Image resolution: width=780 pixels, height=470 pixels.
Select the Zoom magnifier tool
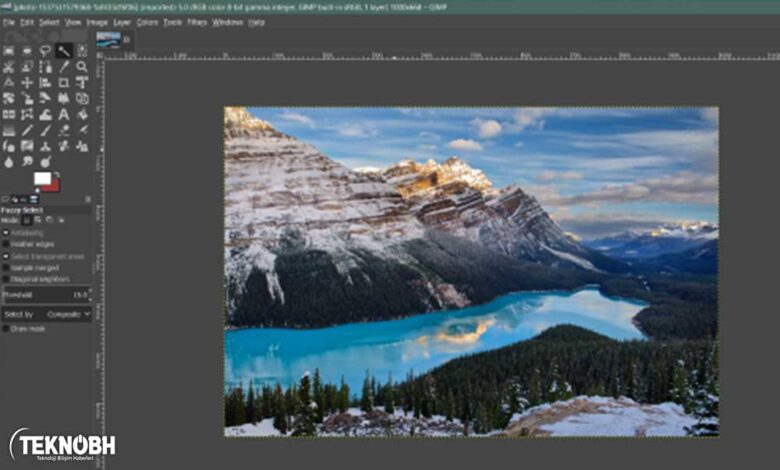click(x=82, y=67)
